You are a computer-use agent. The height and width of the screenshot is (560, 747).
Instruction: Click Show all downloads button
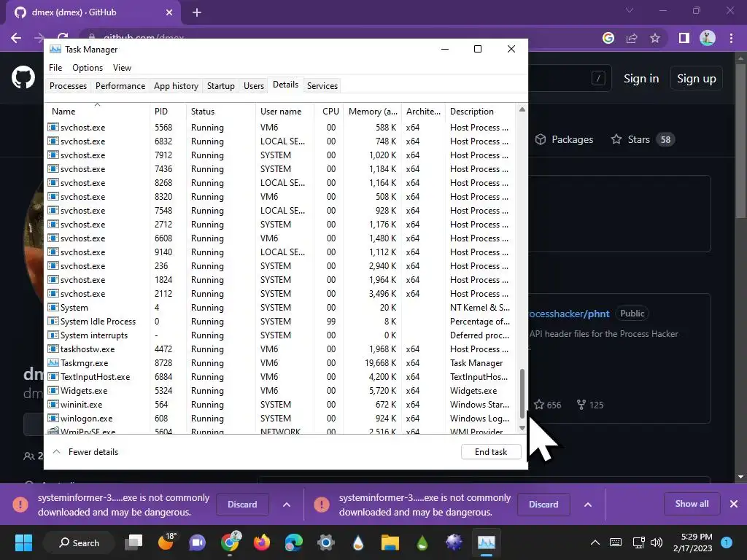click(x=692, y=504)
